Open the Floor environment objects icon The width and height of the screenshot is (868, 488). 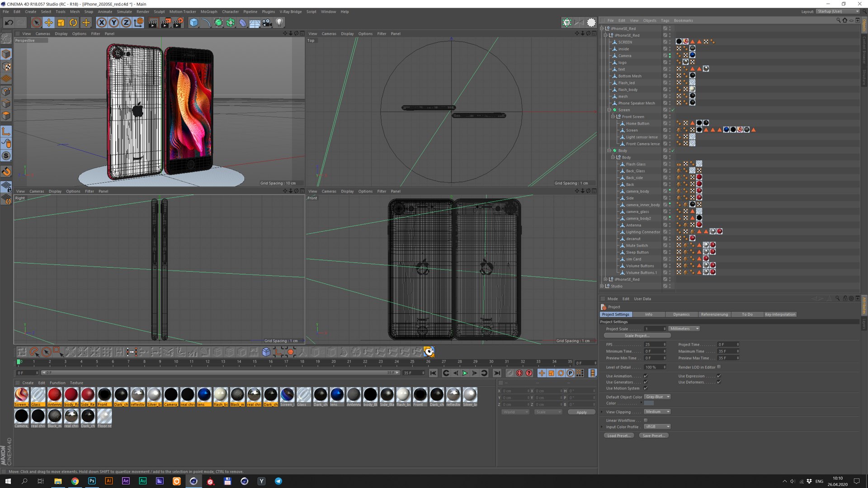coord(255,22)
